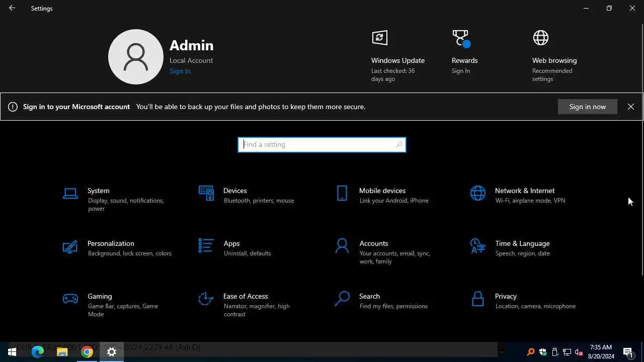644x362 pixels.
Task: Click the Web browsing globe icon
Action: click(541, 38)
